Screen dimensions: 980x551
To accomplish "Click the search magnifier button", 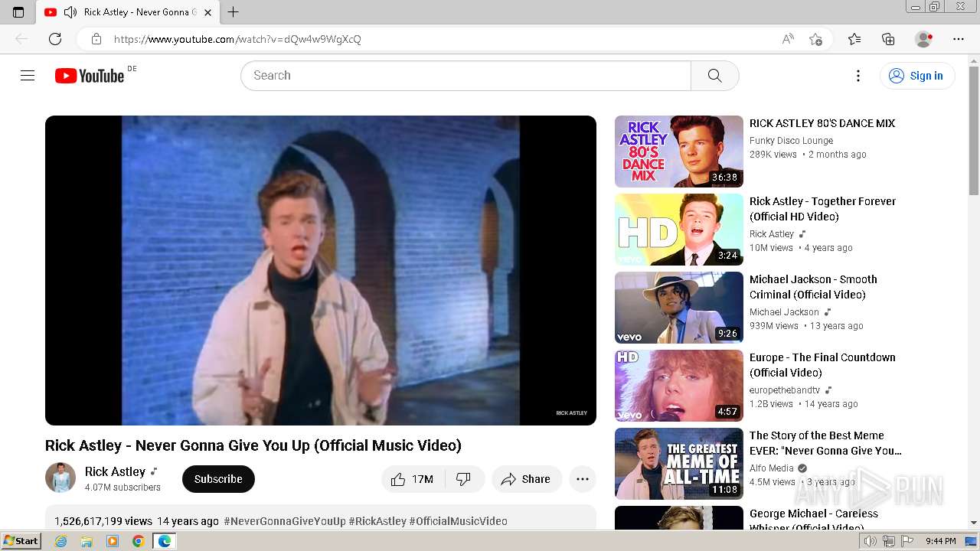I will 714,75.
